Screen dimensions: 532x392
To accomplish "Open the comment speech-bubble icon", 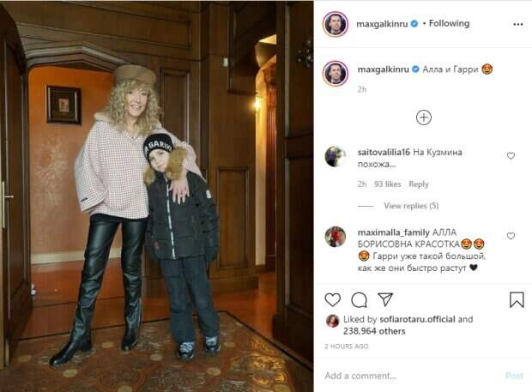I will click(359, 299).
